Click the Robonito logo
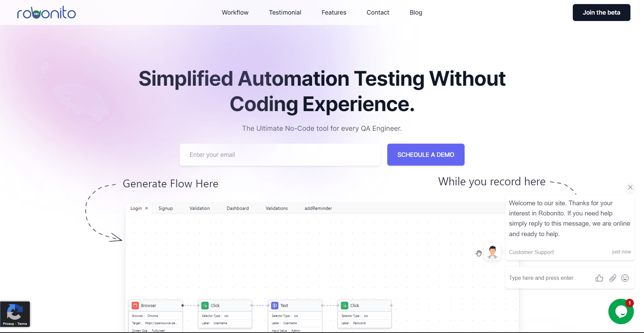This screenshot has width=644, height=333. click(46, 13)
